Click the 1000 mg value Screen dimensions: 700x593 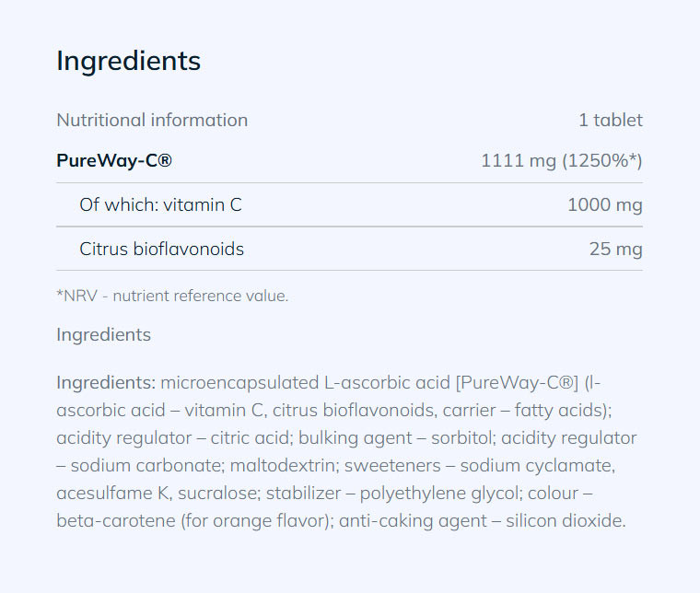point(604,204)
